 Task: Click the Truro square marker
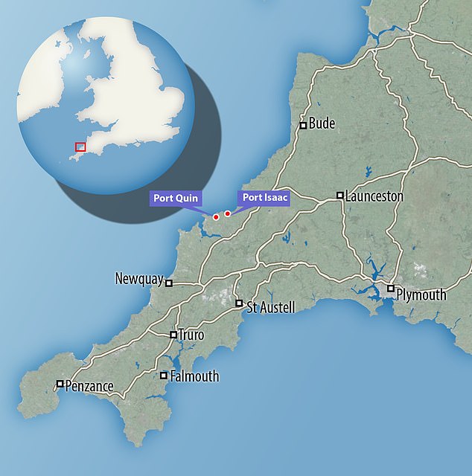(173, 335)
